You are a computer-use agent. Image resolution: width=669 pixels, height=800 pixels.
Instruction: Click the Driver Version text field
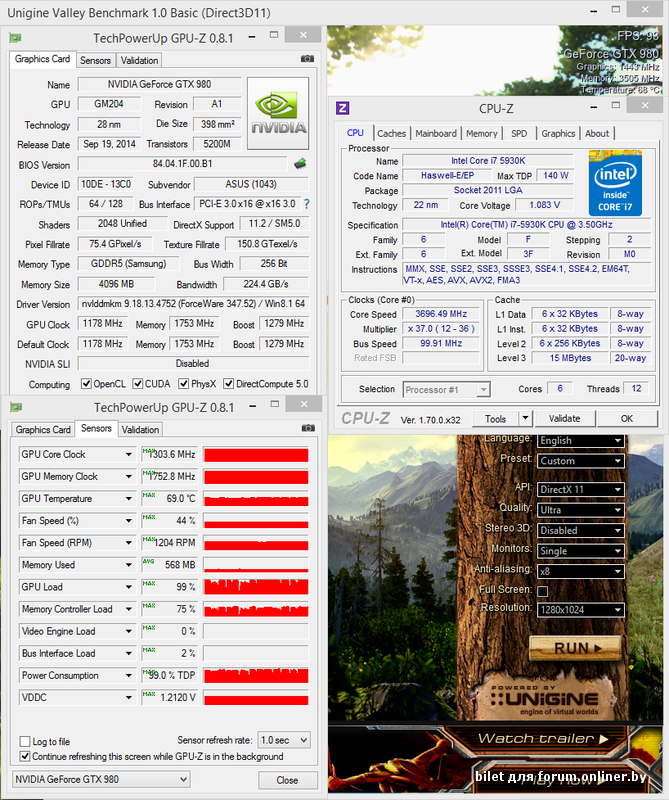pos(193,304)
